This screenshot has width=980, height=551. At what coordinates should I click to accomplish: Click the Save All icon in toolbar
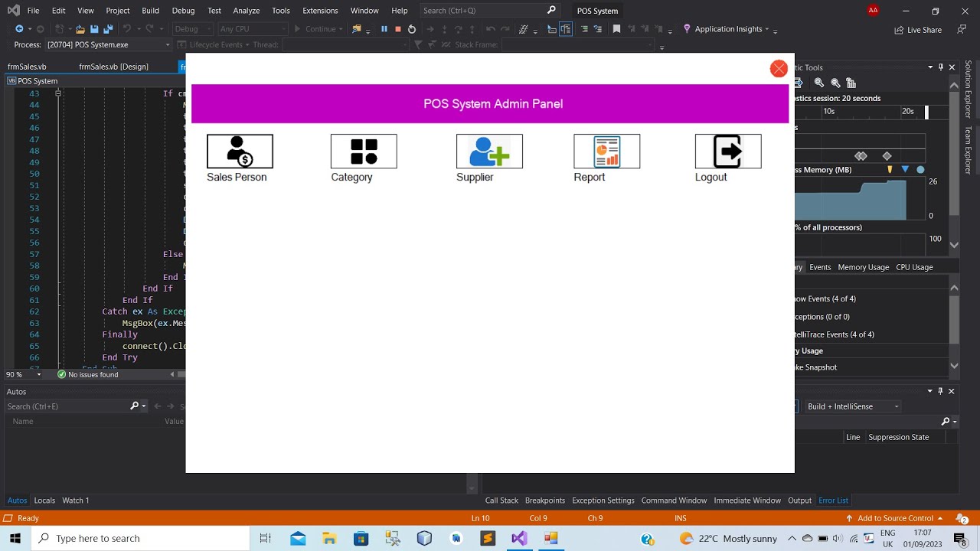click(106, 29)
